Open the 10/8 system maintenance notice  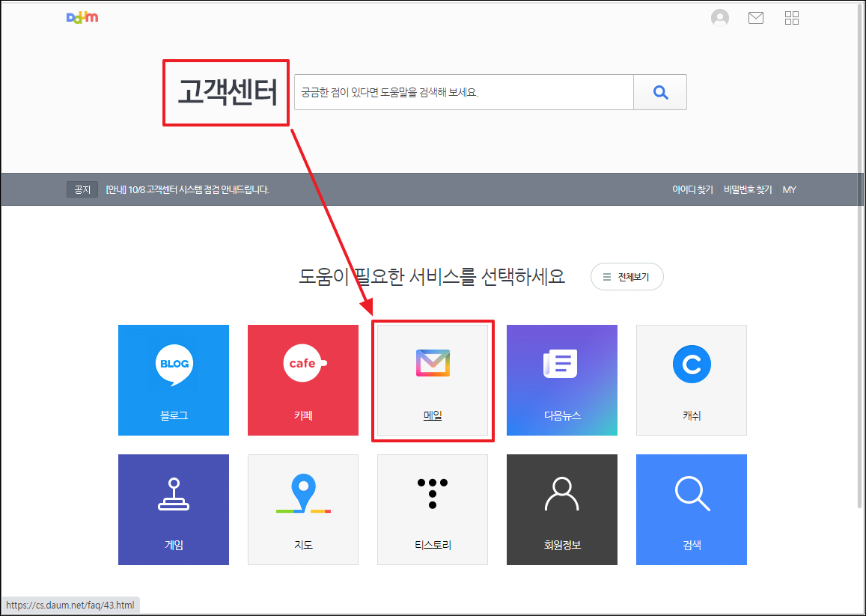[187, 189]
